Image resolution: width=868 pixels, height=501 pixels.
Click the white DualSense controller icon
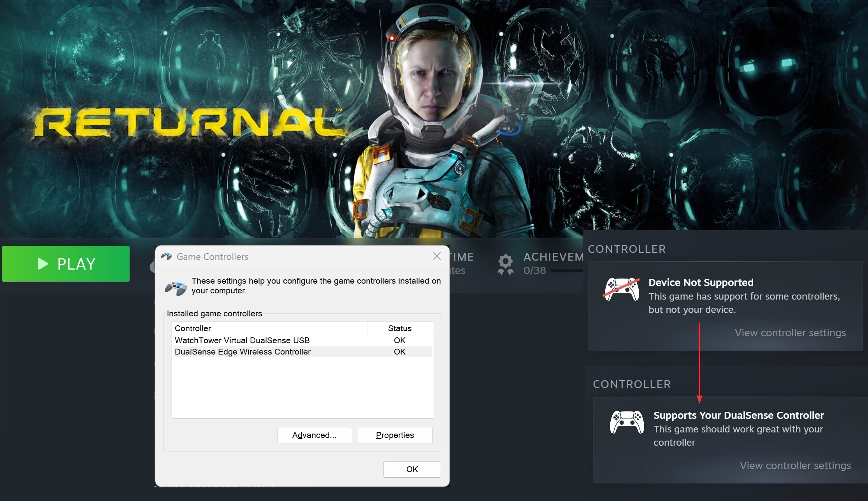coord(627,422)
